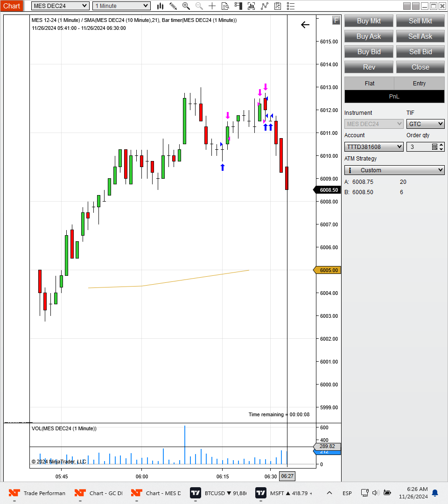Click the Buy Mkt button
The image size is (448, 504).
pos(369,21)
